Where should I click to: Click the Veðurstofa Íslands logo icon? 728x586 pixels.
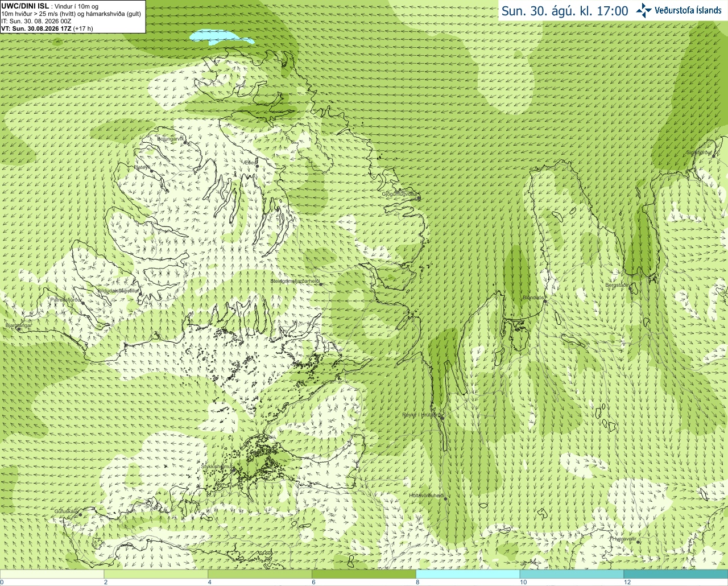click(x=644, y=10)
